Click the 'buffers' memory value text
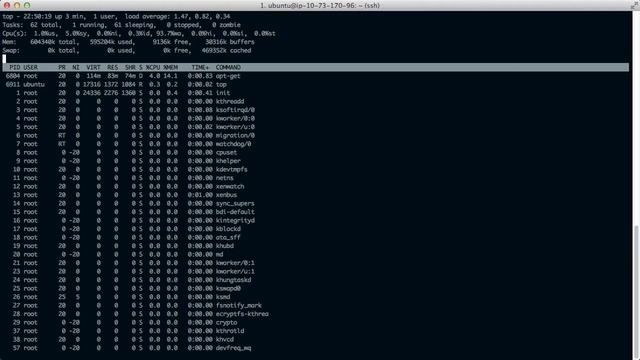 pyautogui.click(x=230, y=42)
